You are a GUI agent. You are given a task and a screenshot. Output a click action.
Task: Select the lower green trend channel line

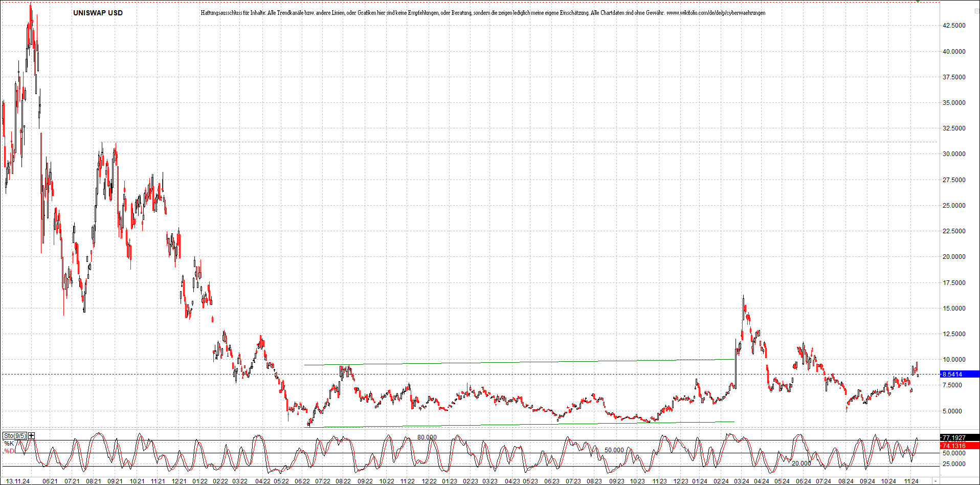521,424
